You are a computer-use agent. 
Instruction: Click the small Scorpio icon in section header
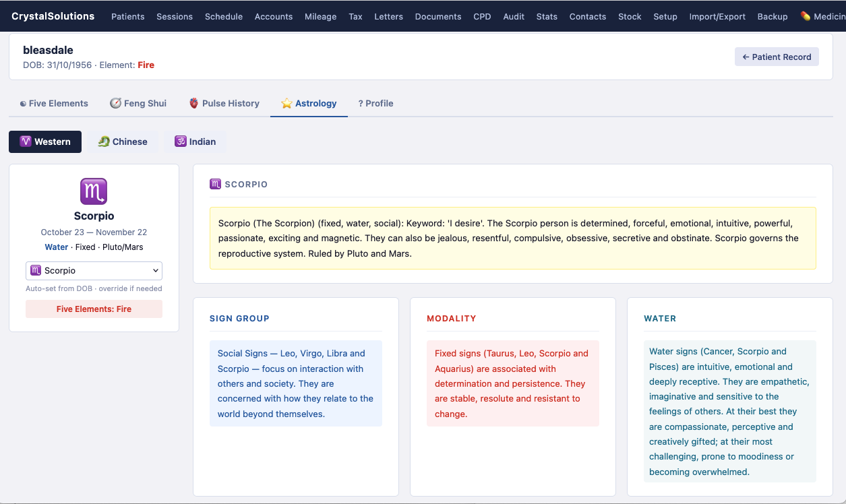216,184
